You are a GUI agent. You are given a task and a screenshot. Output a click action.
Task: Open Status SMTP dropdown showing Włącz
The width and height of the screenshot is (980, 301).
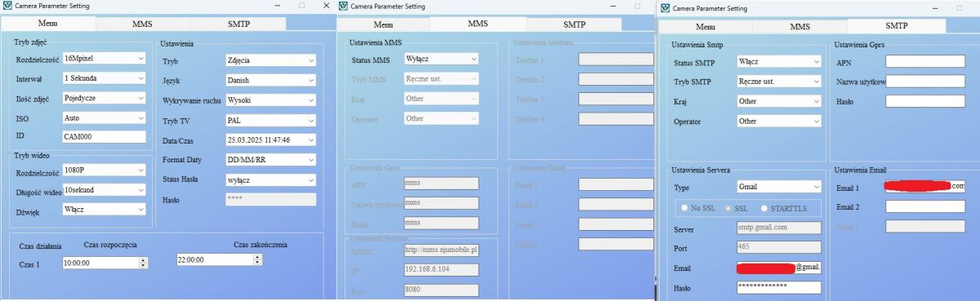(x=779, y=61)
